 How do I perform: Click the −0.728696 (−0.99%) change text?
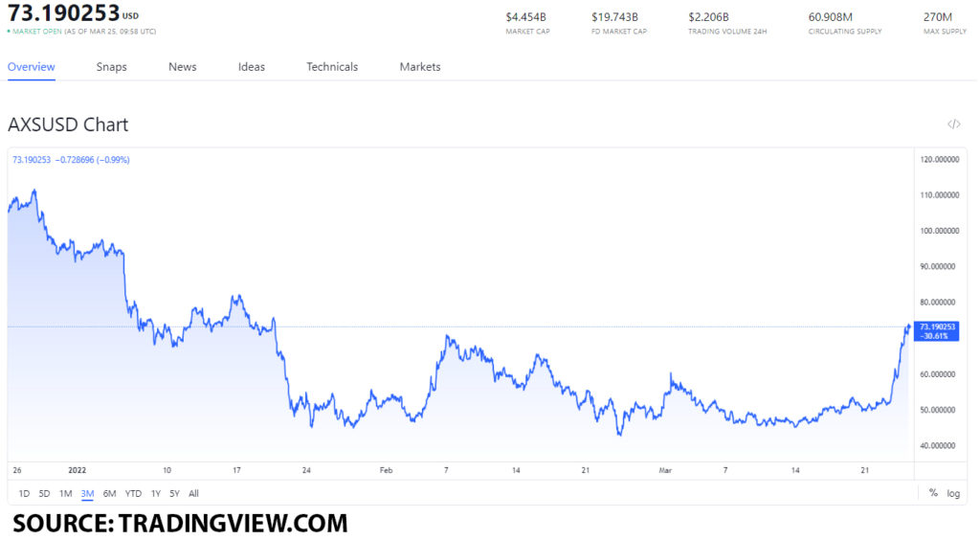point(93,160)
